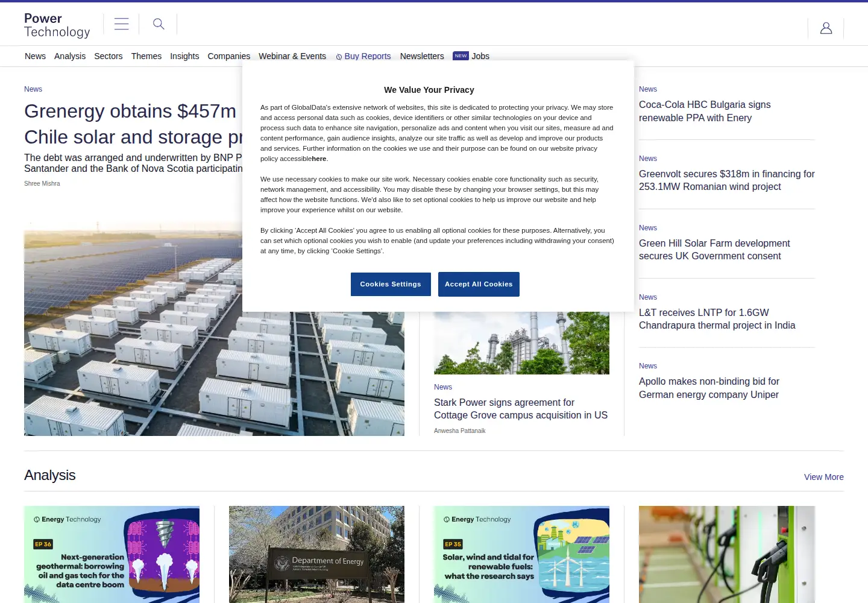This screenshot has width=868, height=603.
Task: Click News tag above Stark Power article
Action: tap(443, 387)
